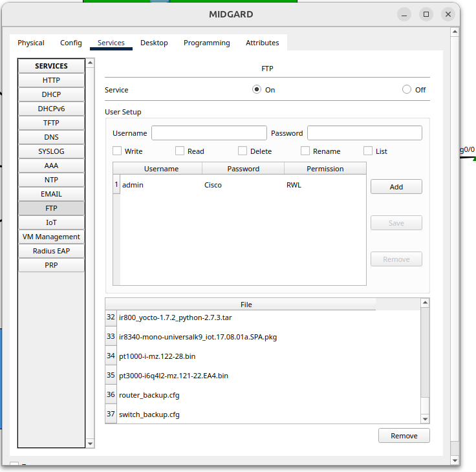Select the Services tab
This screenshot has height=472, width=476.
coord(111,43)
